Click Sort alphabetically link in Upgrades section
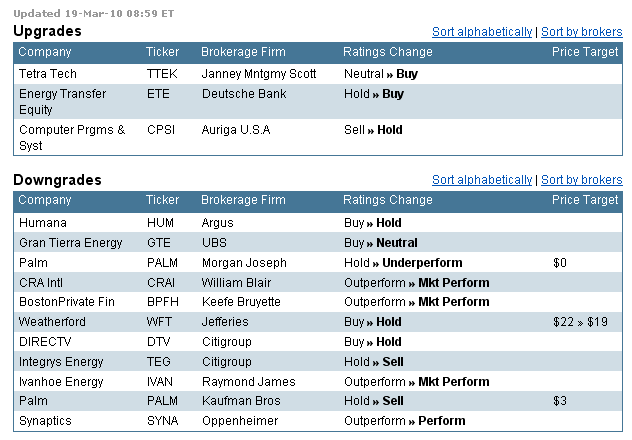 tap(482, 32)
